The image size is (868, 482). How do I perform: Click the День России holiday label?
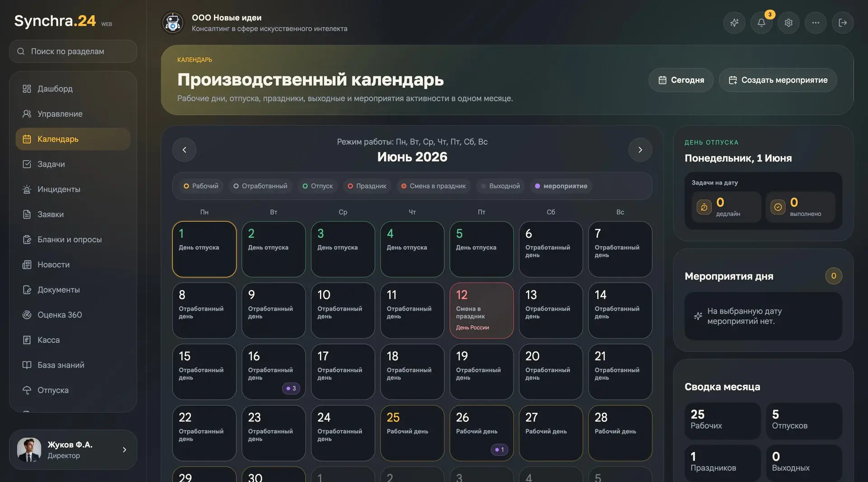[472, 327]
